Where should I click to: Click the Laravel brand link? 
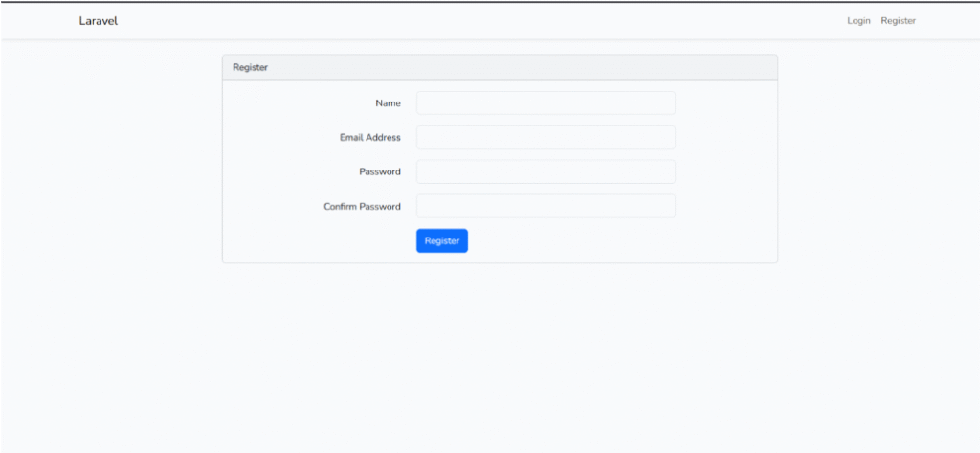tap(98, 21)
